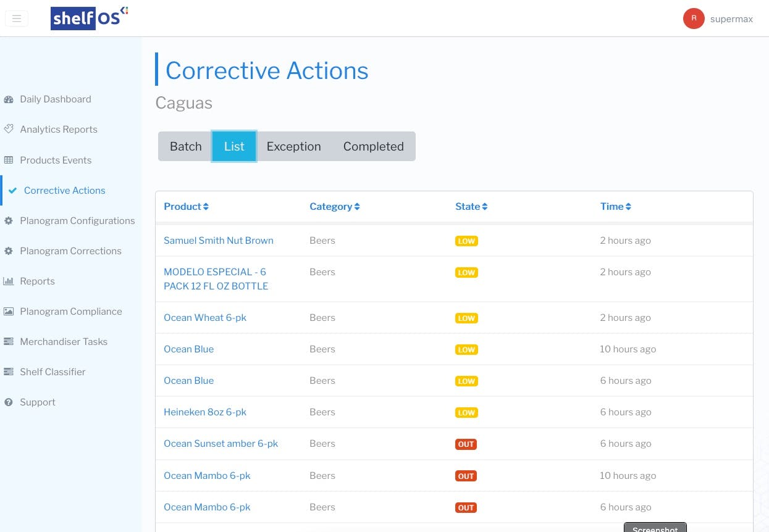The height and width of the screenshot is (532, 769).
Task: Sort table by Product column
Action: pos(186,207)
